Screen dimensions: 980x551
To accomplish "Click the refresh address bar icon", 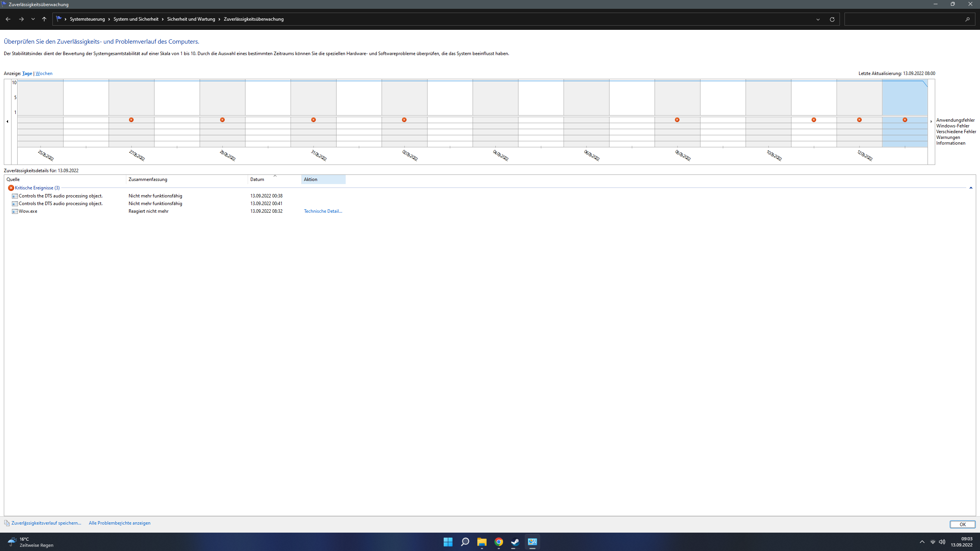I will click(x=832, y=19).
